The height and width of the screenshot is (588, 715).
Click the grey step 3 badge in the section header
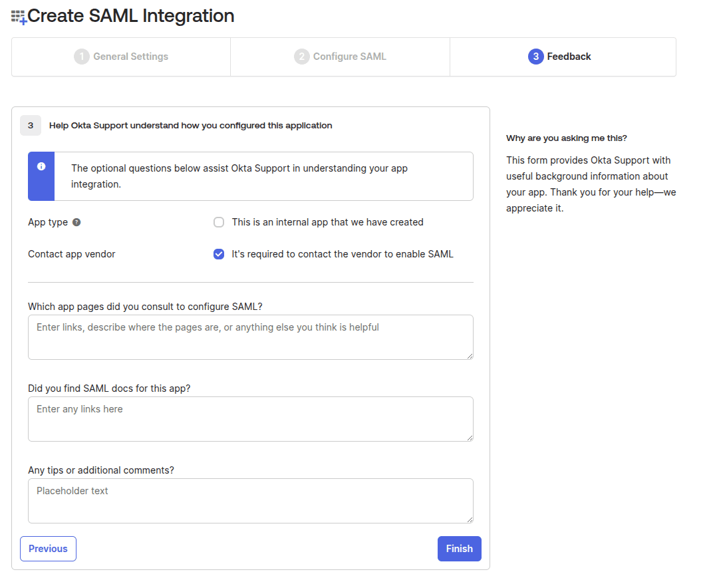(31, 125)
